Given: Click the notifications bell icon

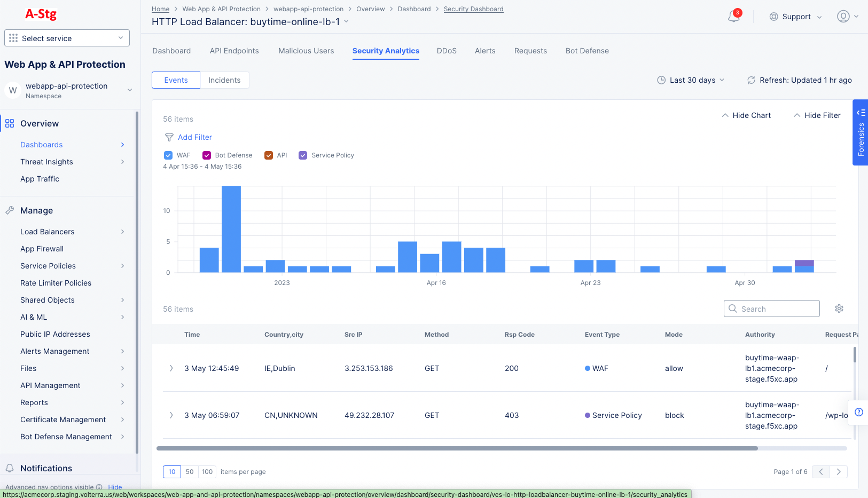Looking at the screenshot, I should click(x=732, y=17).
